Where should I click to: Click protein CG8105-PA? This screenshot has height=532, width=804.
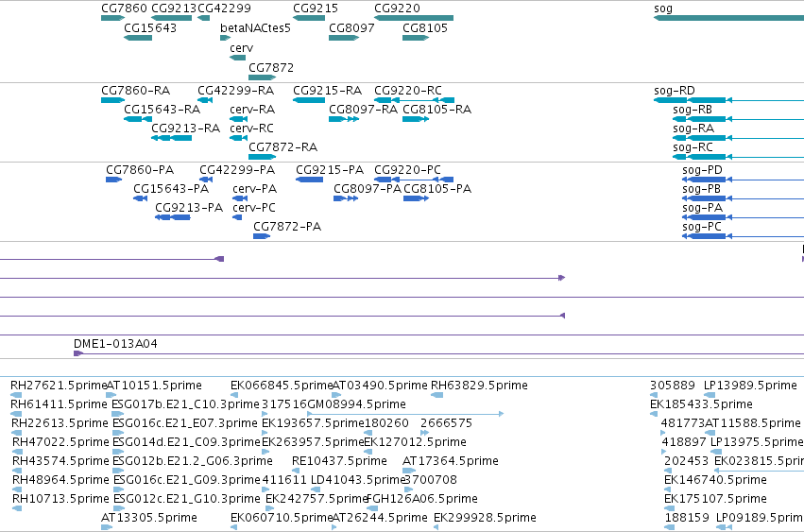pos(437,189)
